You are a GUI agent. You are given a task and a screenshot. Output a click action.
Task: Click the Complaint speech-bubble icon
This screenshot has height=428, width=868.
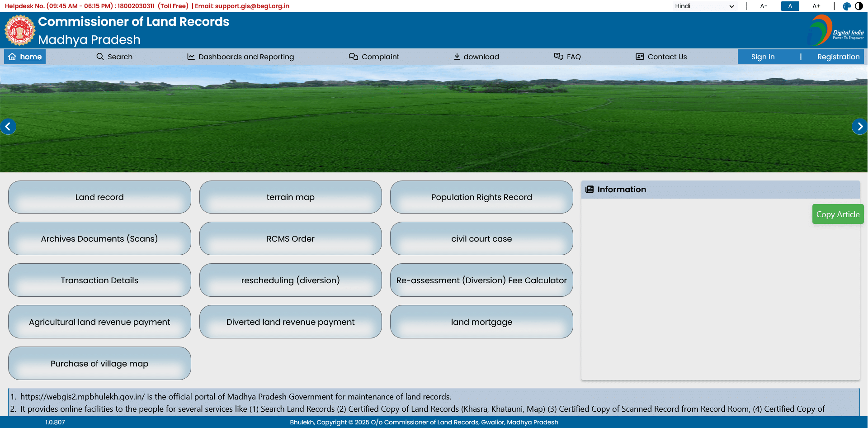click(354, 57)
